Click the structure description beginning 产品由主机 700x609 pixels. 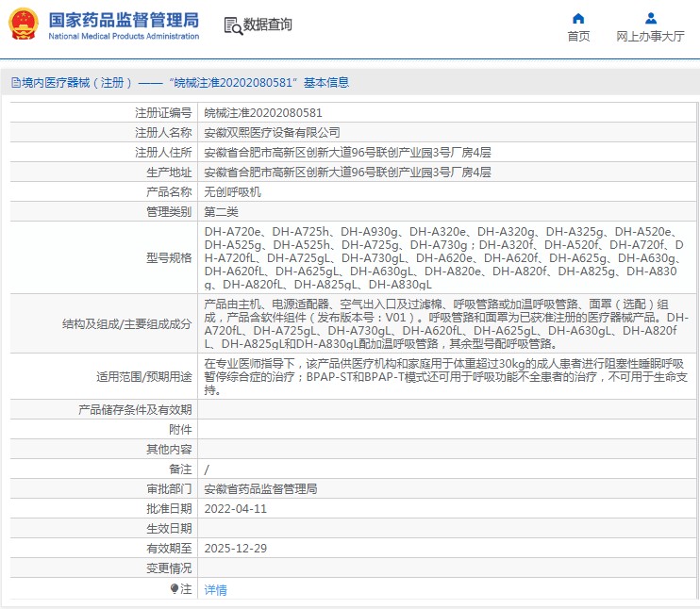(x=446, y=324)
